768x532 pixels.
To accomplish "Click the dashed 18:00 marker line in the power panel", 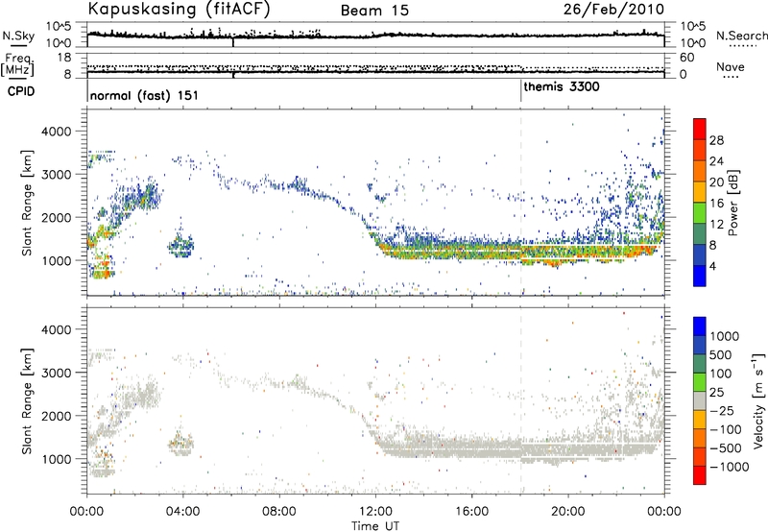I will [x=520, y=202].
